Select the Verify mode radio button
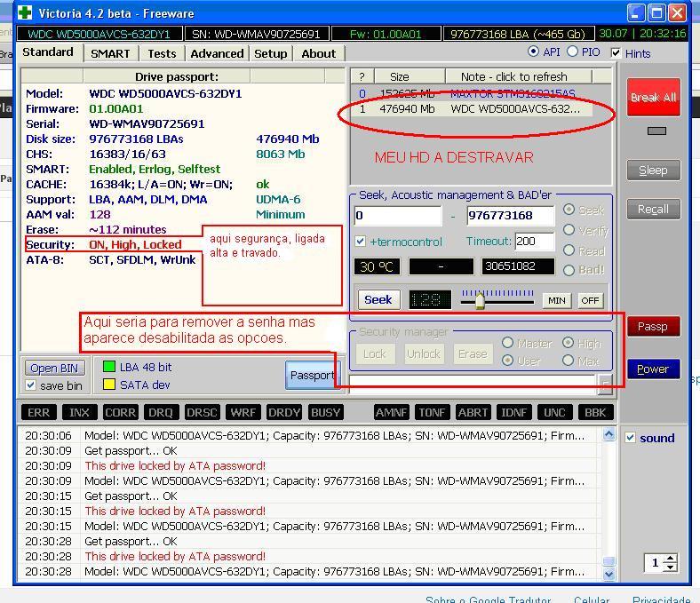This screenshot has width=700, height=603. (569, 230)
